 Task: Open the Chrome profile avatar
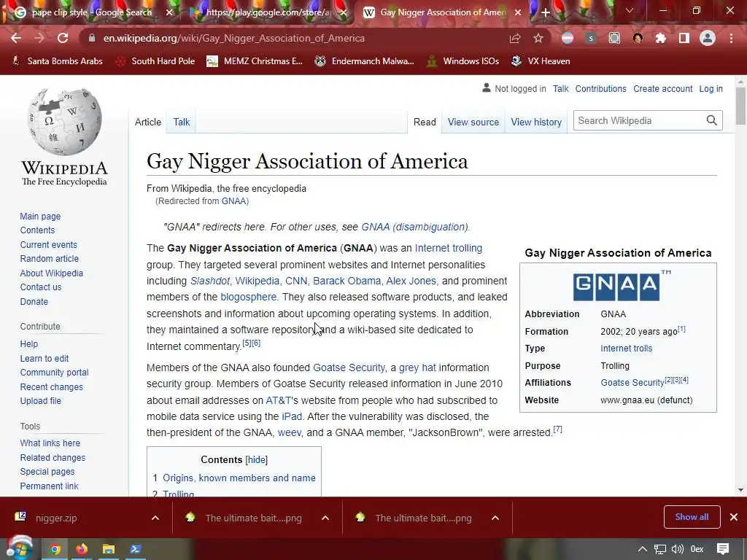click(708, 38)
